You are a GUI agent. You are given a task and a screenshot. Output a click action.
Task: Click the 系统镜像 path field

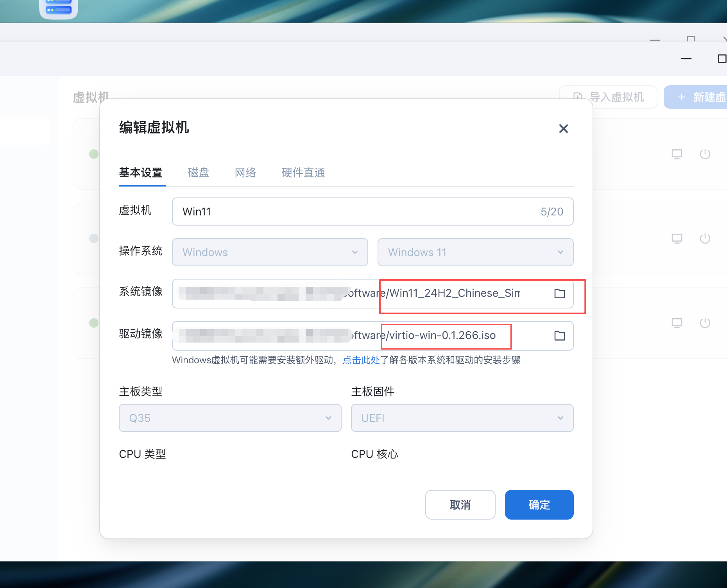[x=372, y=294]
